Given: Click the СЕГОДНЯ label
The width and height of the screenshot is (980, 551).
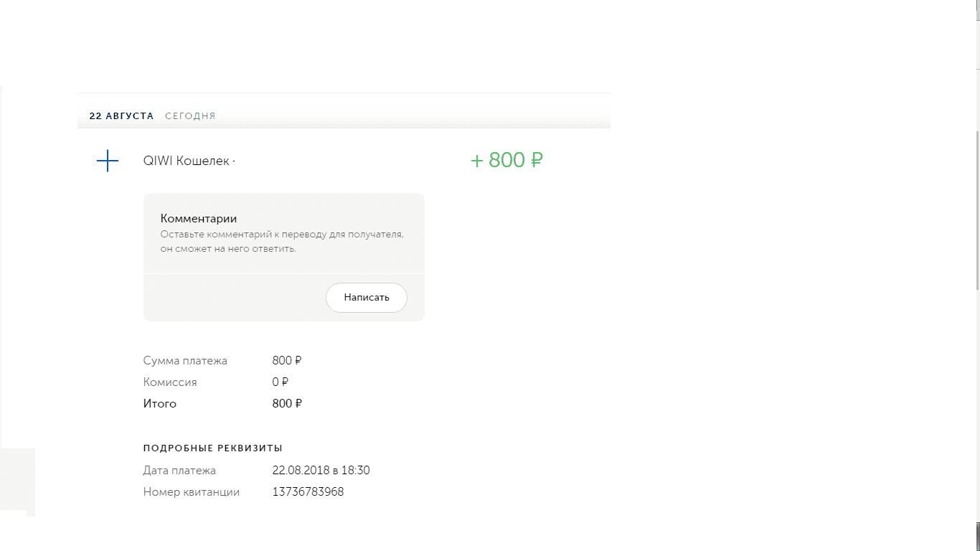Looking at the screenshot, I should [190, 116].
